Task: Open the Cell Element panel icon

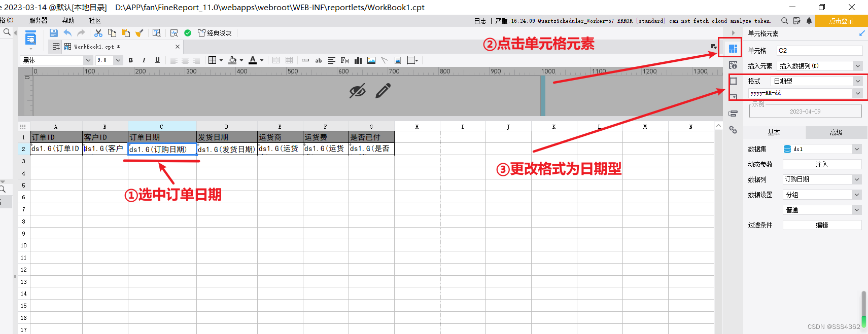Action: pos(733,49)
